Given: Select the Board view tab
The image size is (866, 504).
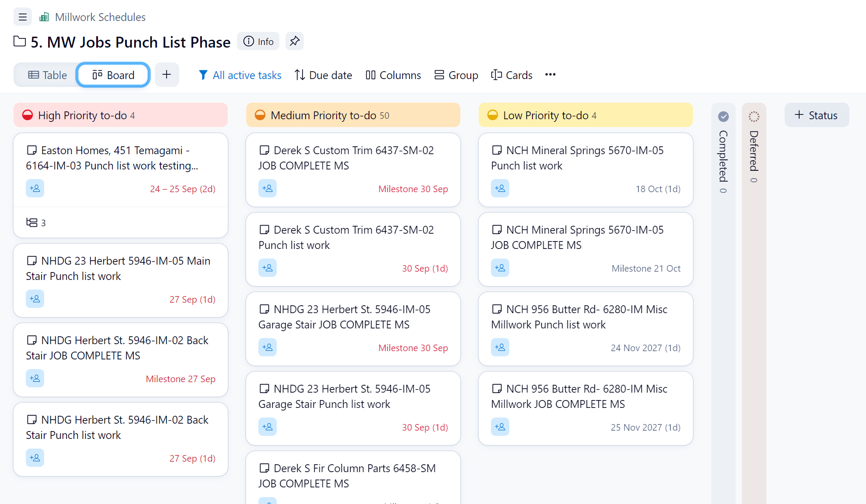Looking at the screenshot, I should click(114, 75).
